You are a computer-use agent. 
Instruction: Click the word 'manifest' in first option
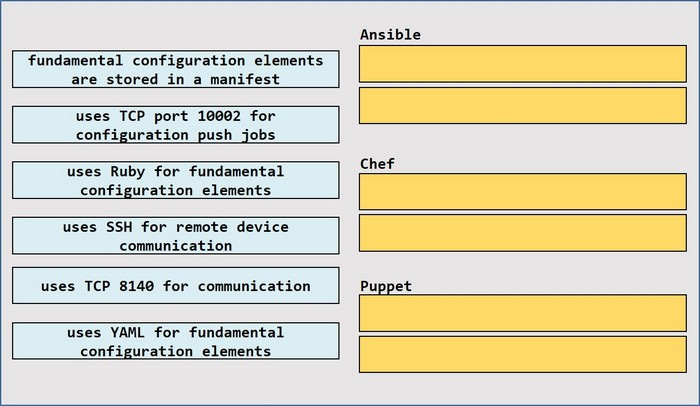coord(245,80)
